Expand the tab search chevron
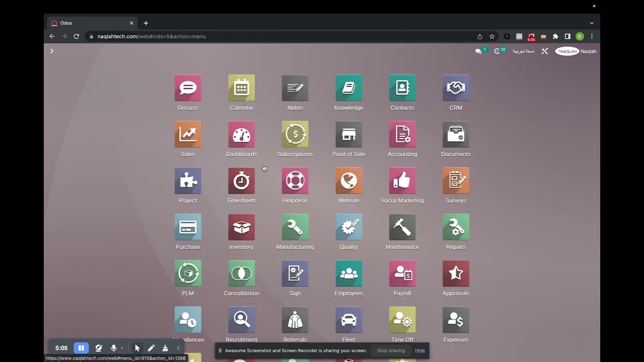This screenshot has width=644, height=362. tap(592, 23)
